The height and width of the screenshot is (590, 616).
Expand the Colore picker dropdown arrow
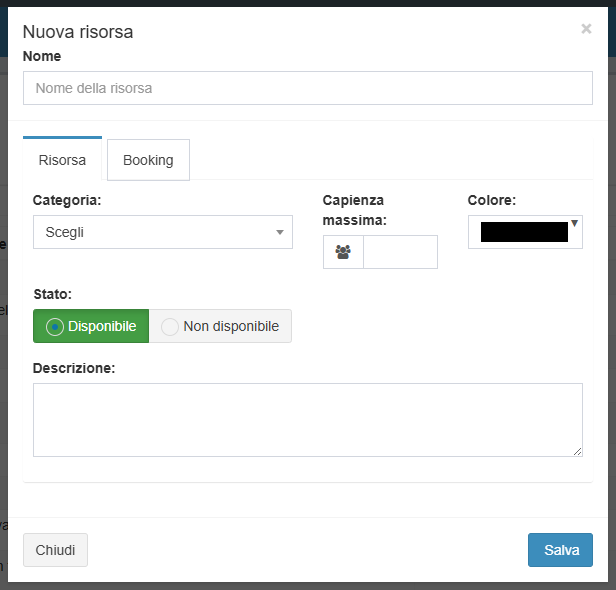click(574, 224)
